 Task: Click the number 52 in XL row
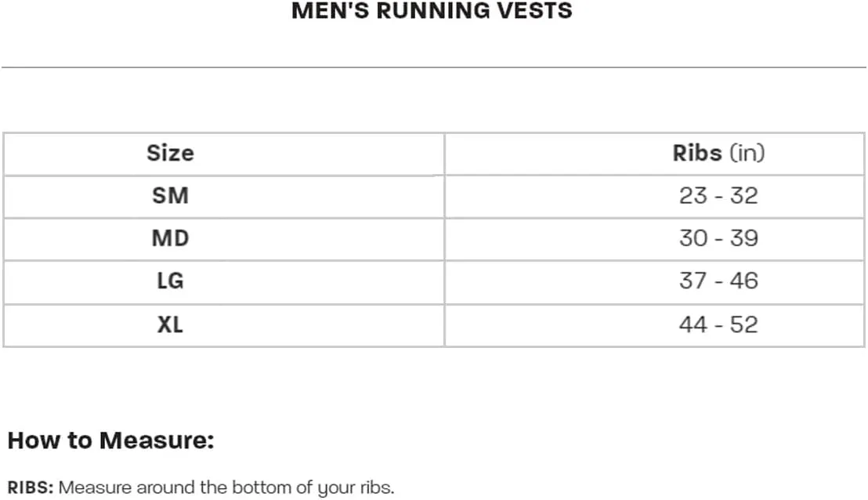[x=744, y=325]
